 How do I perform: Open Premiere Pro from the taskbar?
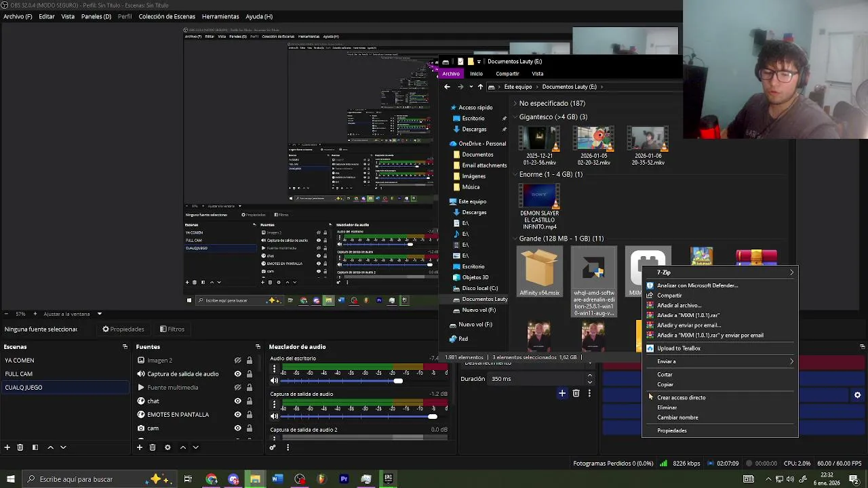(x=344, y=479)
